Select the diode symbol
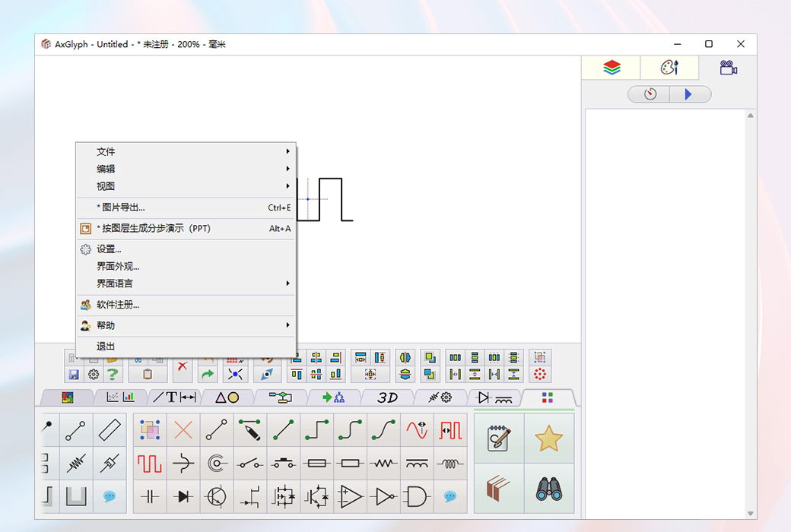791x532 pixels. click(x=183, y=497)
